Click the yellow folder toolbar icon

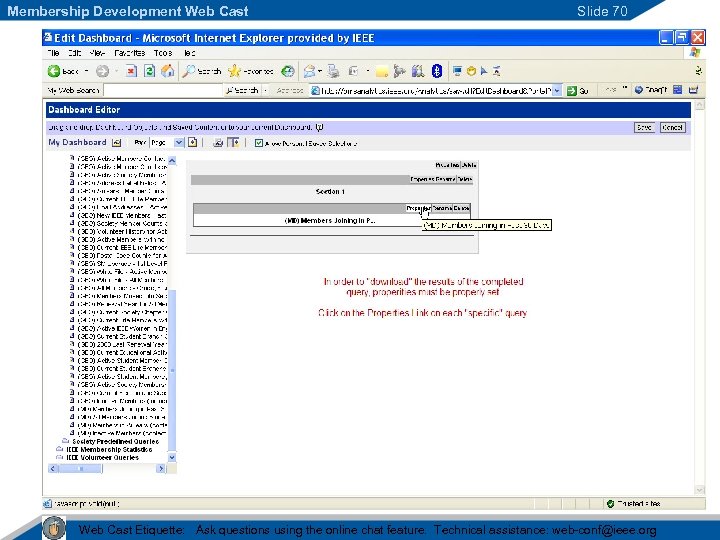coord(382,71)
